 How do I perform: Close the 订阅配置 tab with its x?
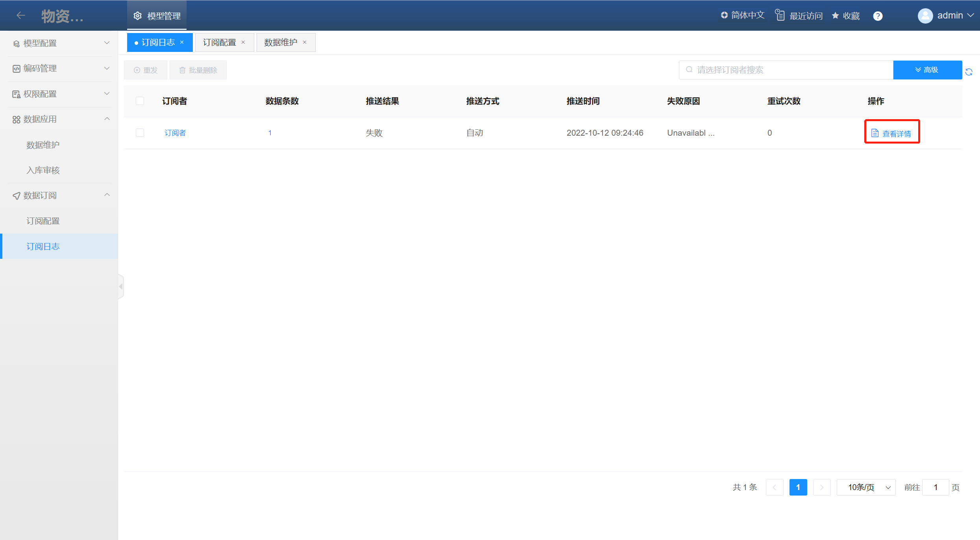243,42
